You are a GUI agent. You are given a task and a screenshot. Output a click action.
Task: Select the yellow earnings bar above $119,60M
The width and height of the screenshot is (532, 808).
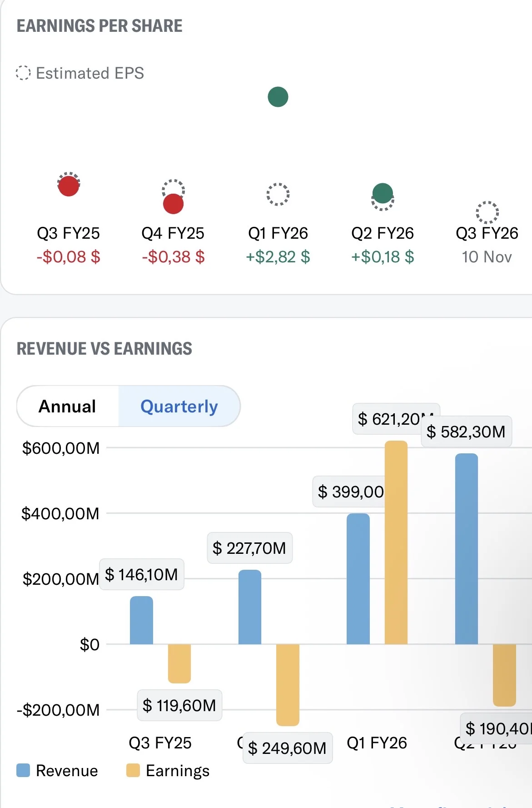(179, 664)
